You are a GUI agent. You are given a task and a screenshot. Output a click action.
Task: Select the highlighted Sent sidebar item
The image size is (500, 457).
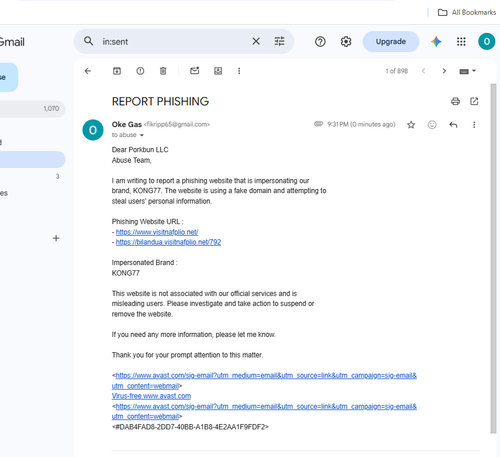click(32, 159)
